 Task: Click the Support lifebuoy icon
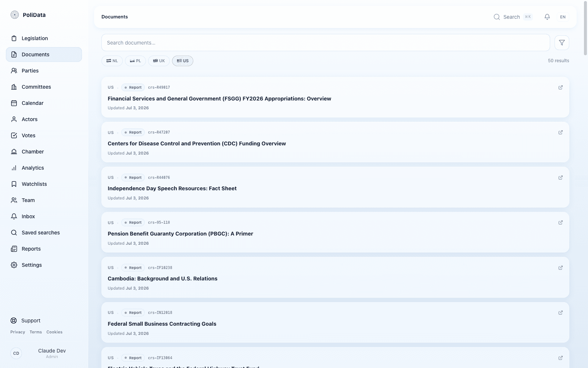(14, 321)
